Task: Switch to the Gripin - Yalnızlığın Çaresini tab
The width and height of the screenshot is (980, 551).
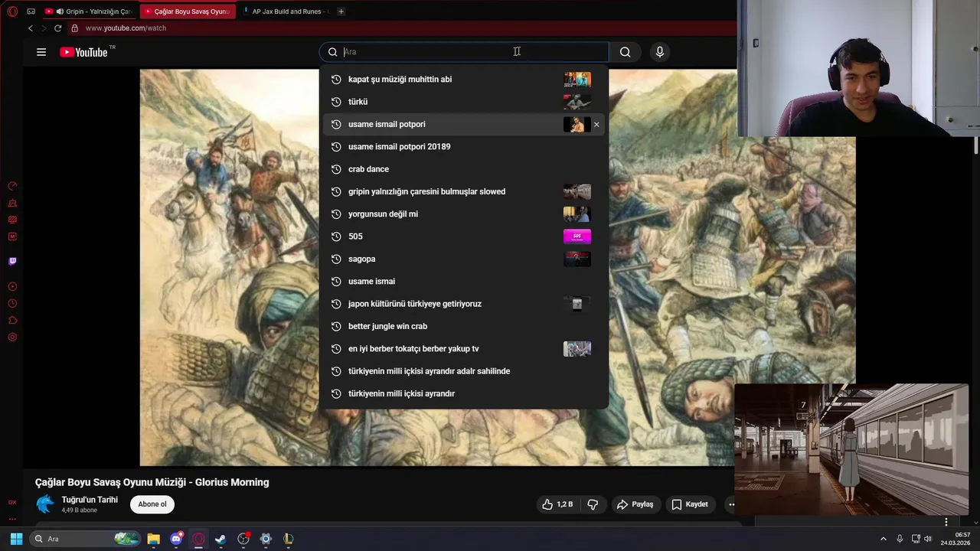Action: 90,11
